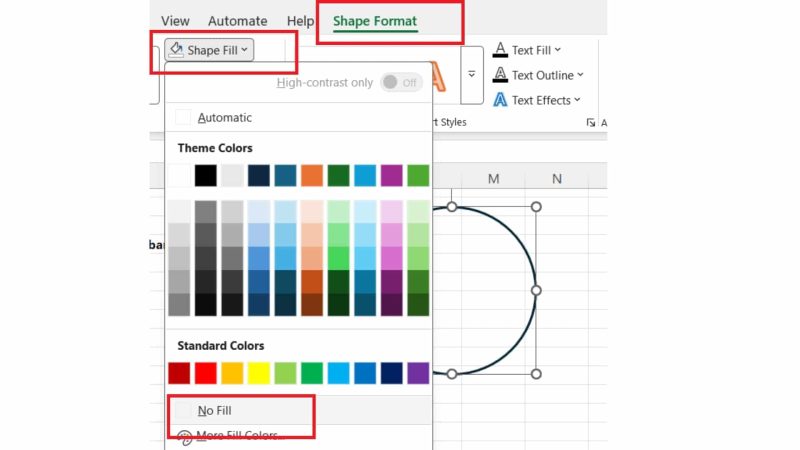Select standard green color swatch
Image resolution: width=800 pixels, height=450 pixels.
pyautogui.click(x=312, y=373)
